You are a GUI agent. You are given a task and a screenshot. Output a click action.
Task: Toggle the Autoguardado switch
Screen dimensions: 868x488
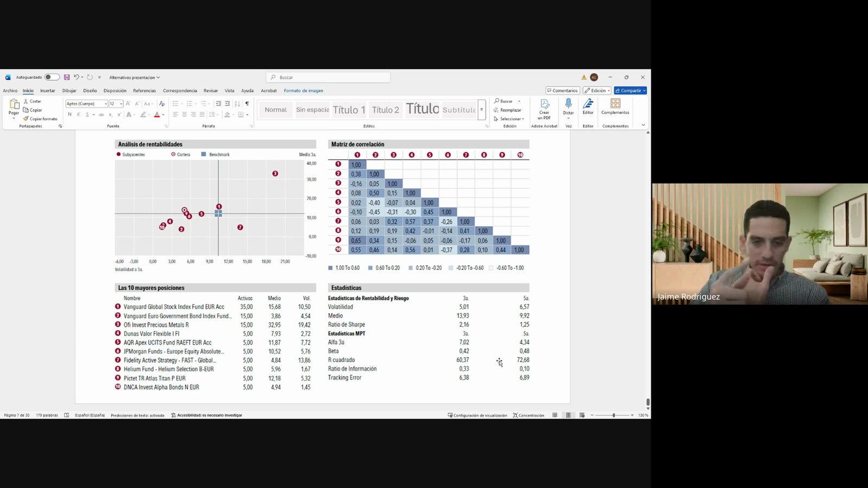(x=52, y=77)
